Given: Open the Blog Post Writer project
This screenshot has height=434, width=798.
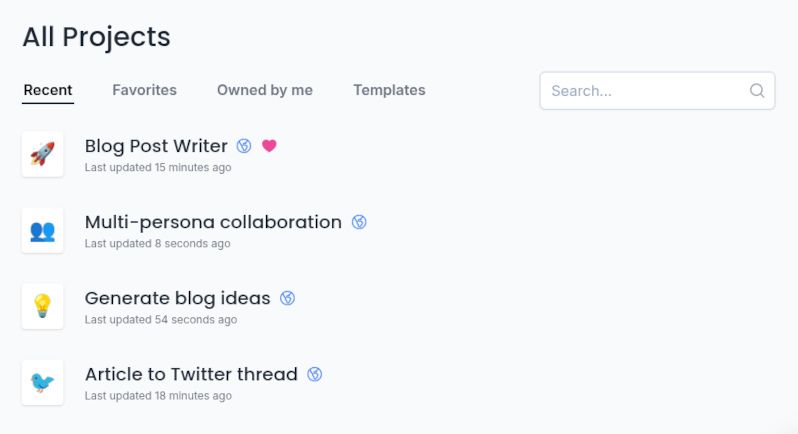Looking at the screenshot, I should tap(156, 146).
